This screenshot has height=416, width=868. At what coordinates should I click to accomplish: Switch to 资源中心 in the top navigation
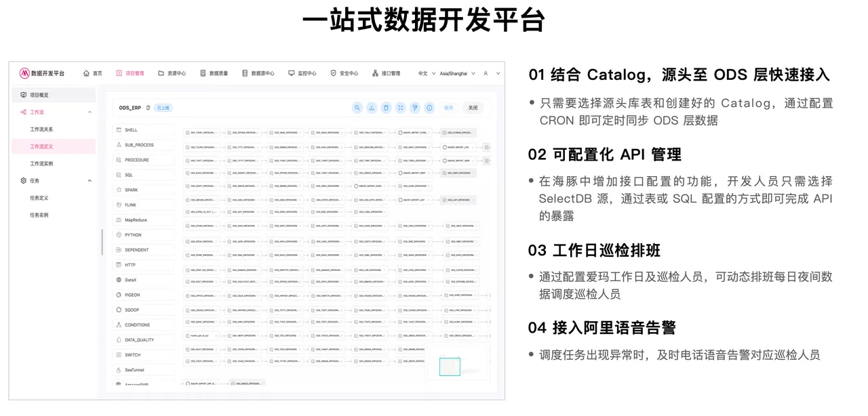pos(172,72)
